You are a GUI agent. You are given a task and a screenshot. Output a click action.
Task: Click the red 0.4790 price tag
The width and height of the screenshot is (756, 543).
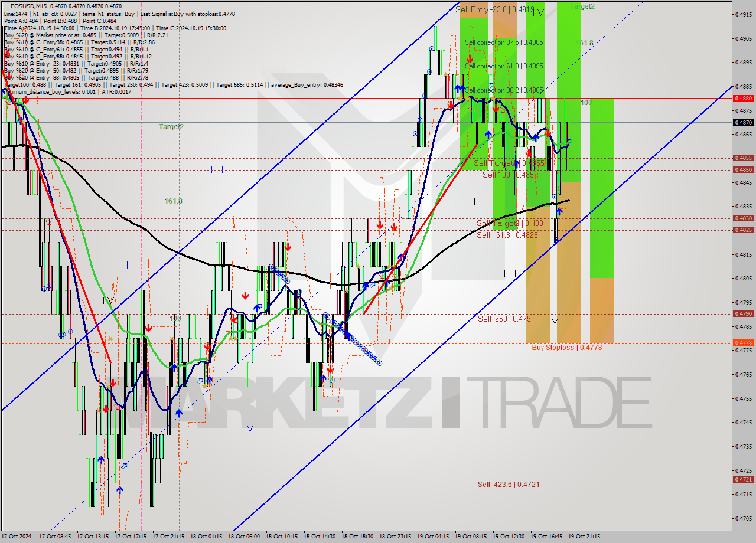point(743,314)
